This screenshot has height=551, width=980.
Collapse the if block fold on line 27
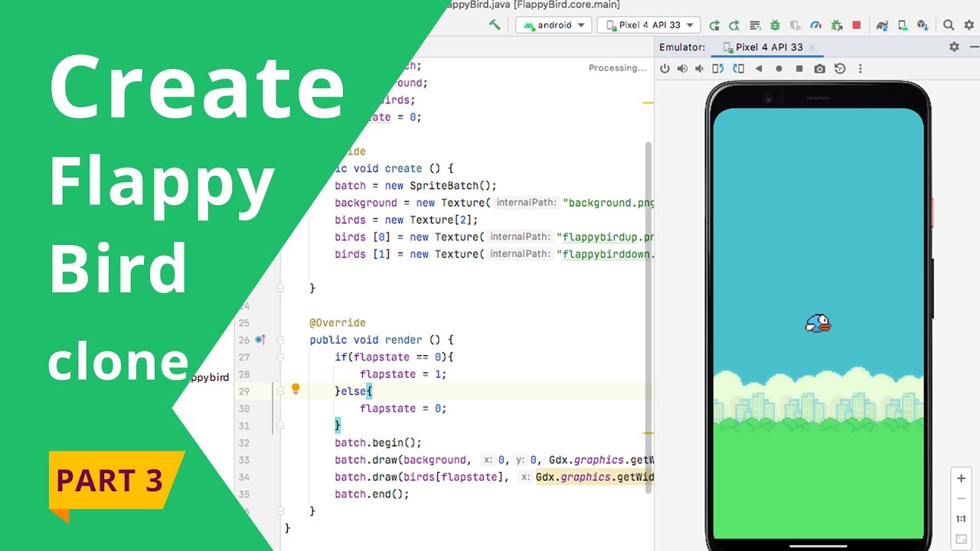(x=280, y=357)
